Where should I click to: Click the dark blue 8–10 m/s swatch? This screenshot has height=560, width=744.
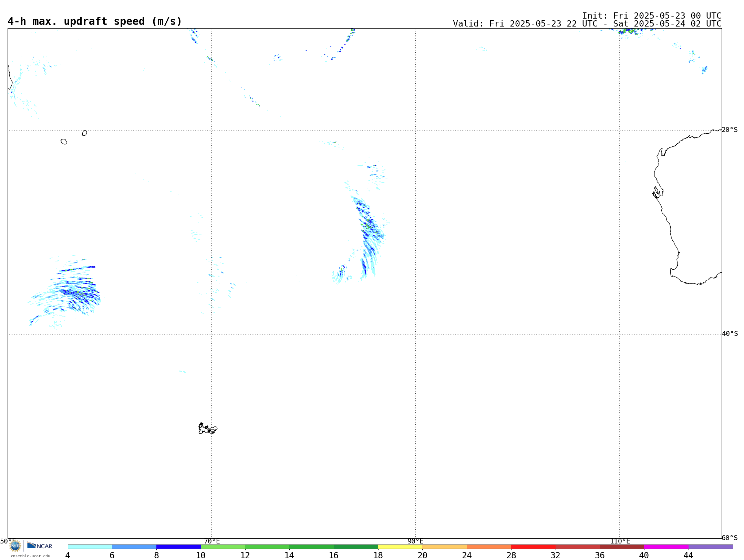pyautogui.click(x=179, y=547)
